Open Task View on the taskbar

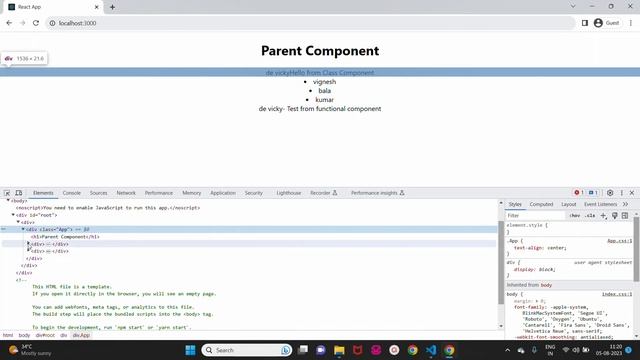[302, 350]
